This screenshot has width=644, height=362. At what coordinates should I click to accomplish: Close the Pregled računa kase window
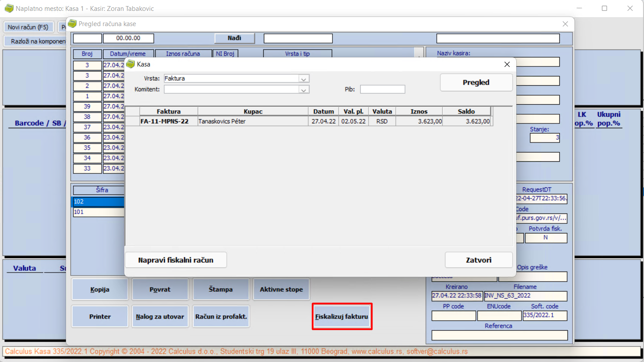click(x=565, y=24)
